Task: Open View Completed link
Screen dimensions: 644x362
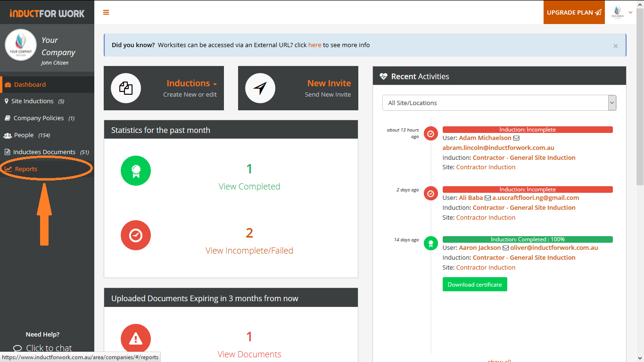Action: 249,187
